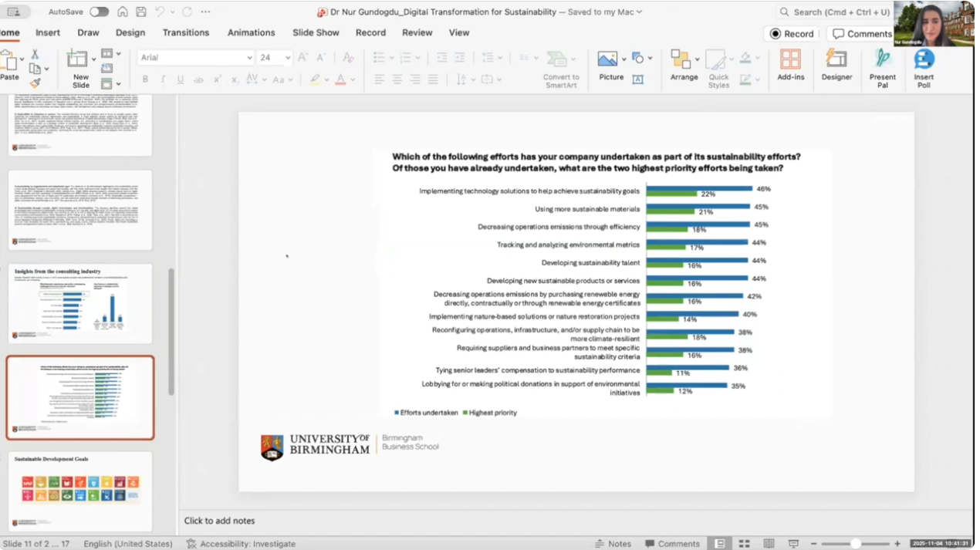Click the Increase Font Size icon
This screenshot has width=980, height=550.
click(302, 58)
